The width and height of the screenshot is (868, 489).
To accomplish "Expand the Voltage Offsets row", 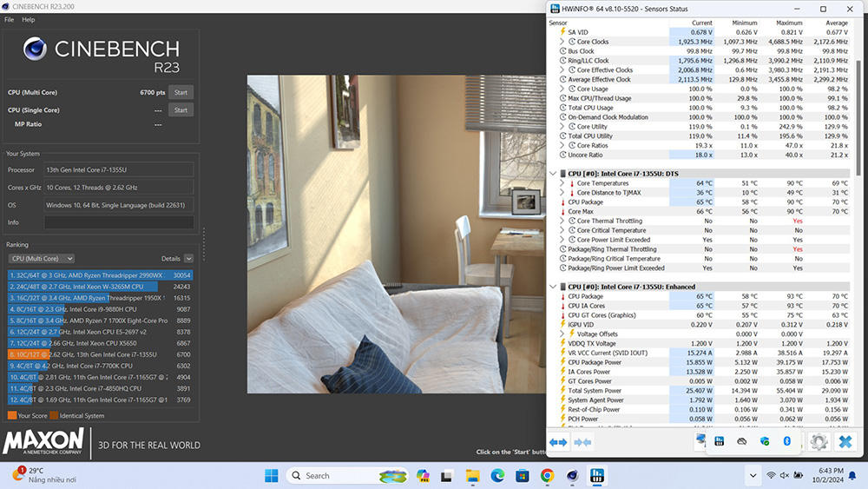I will click(562, 334).
